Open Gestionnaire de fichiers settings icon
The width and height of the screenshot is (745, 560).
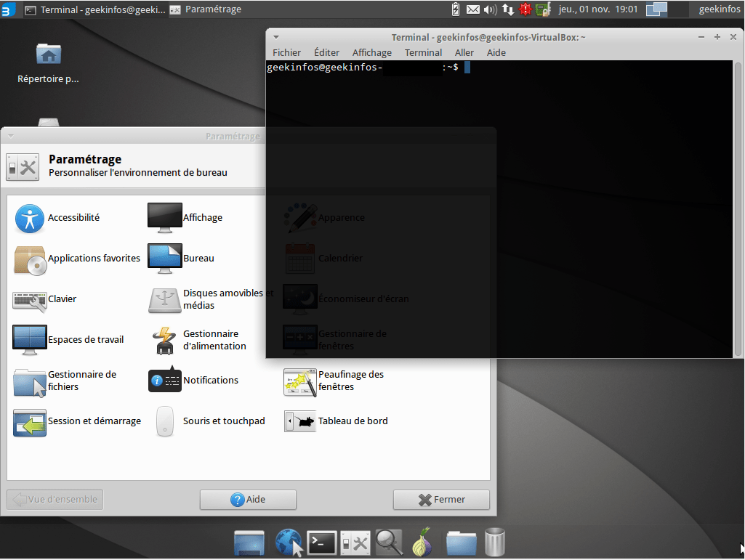(x=30, y=382)
